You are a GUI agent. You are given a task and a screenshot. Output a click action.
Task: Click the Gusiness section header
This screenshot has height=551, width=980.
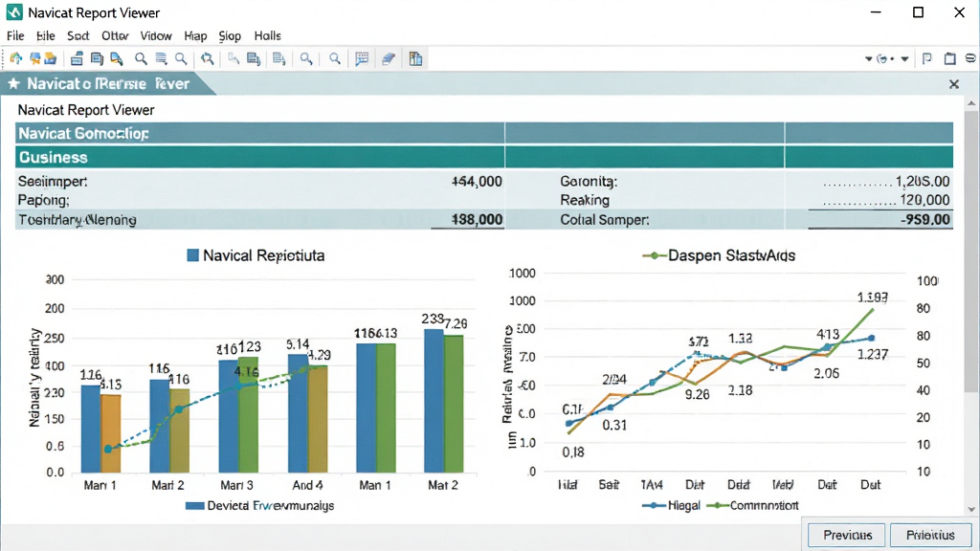484,157
